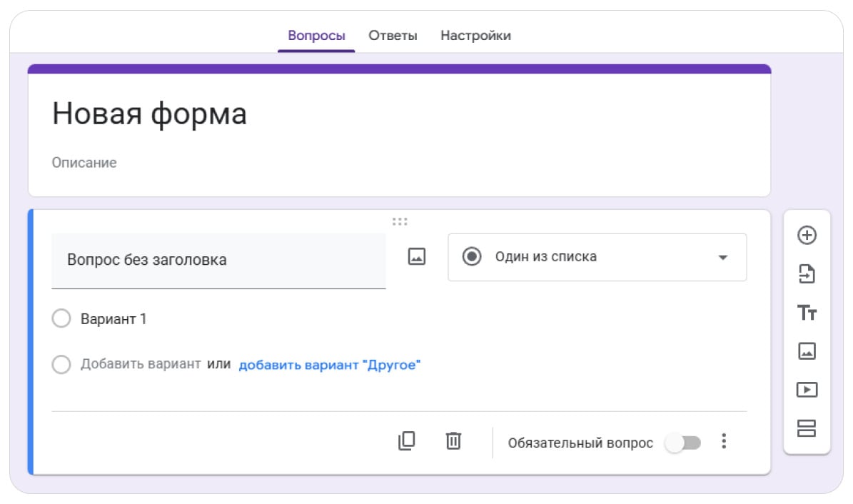Open the Один из списка question type dropdown
This screenshot has height=504, width=853.
596,258
